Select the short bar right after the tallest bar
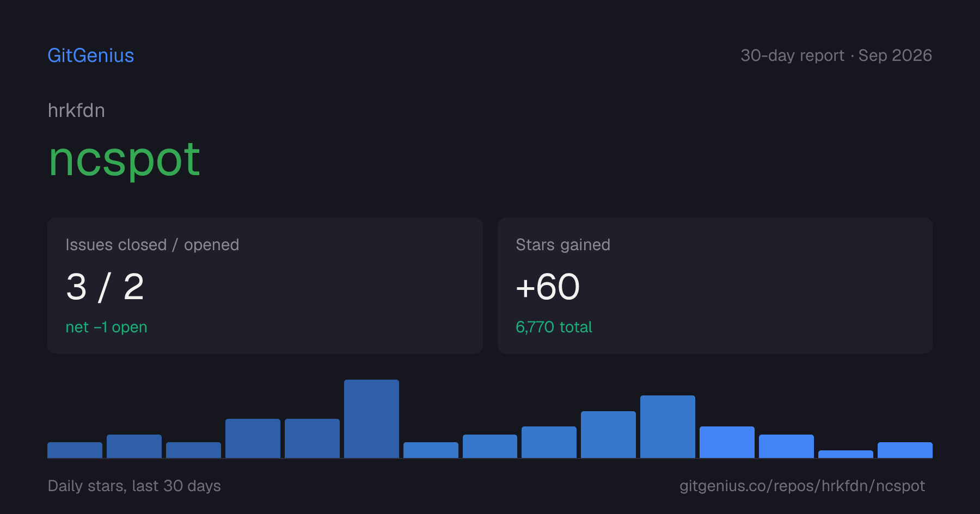 click(431, 450)
